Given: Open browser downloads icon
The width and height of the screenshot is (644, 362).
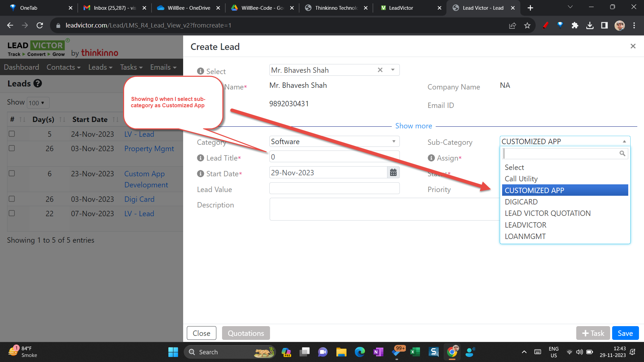Looking at the screenshot, I should [x=590, y=25].
